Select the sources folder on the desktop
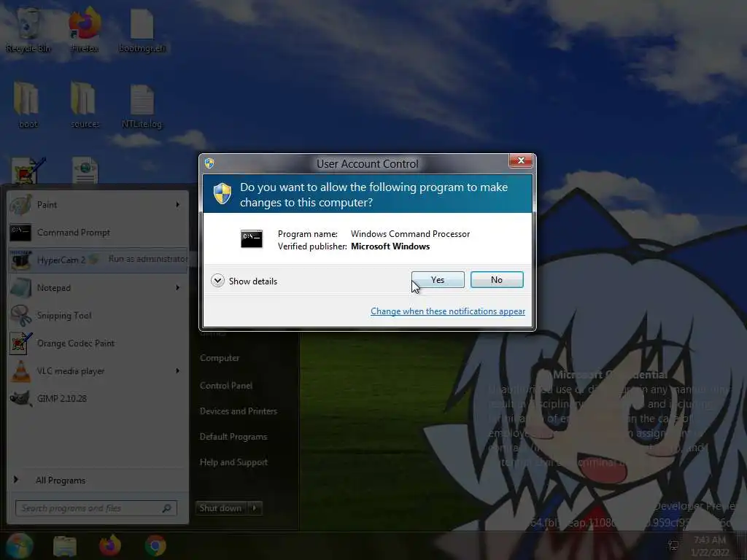The height and width of the screenshot is (560, 747). click(85, 105)
